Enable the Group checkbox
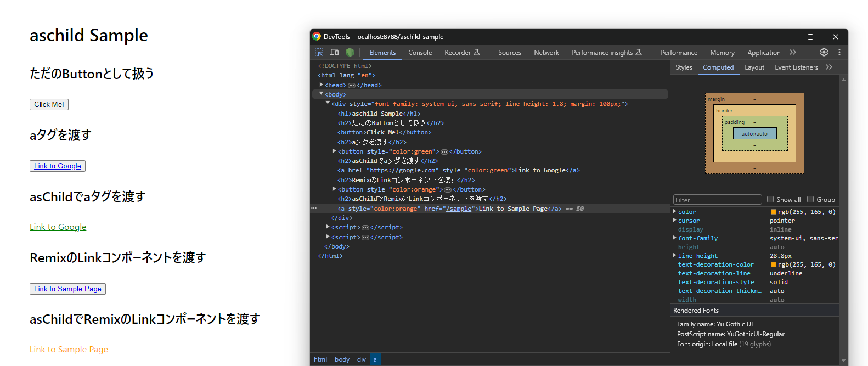The height and width of the screenshot is (366, 868). click(x=810, y=199)
